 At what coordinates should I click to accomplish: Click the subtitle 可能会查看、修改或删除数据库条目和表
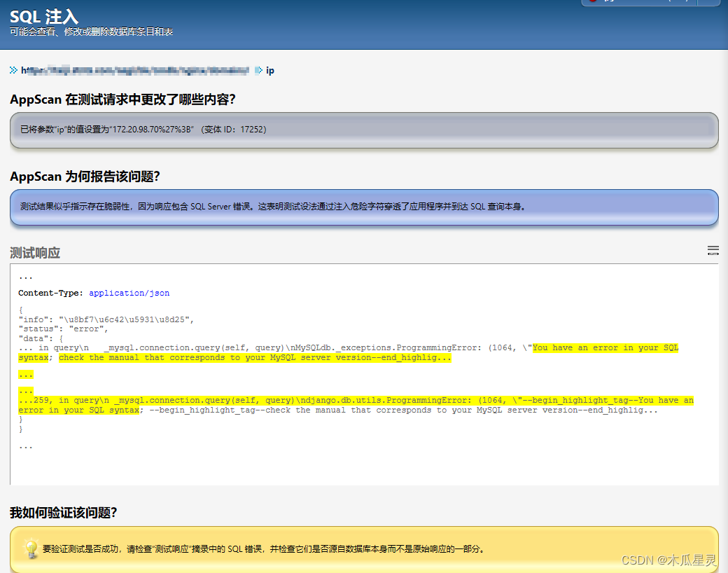92,32
